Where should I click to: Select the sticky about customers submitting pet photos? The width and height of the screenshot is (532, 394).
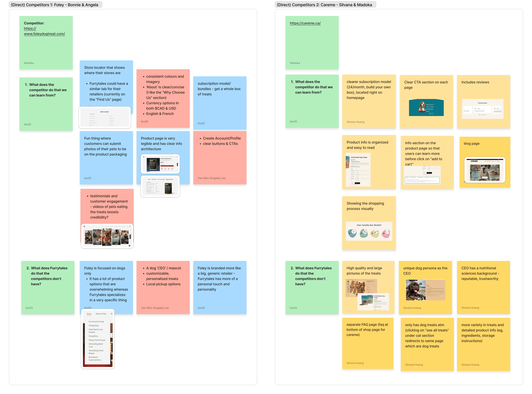coord(106,158)
